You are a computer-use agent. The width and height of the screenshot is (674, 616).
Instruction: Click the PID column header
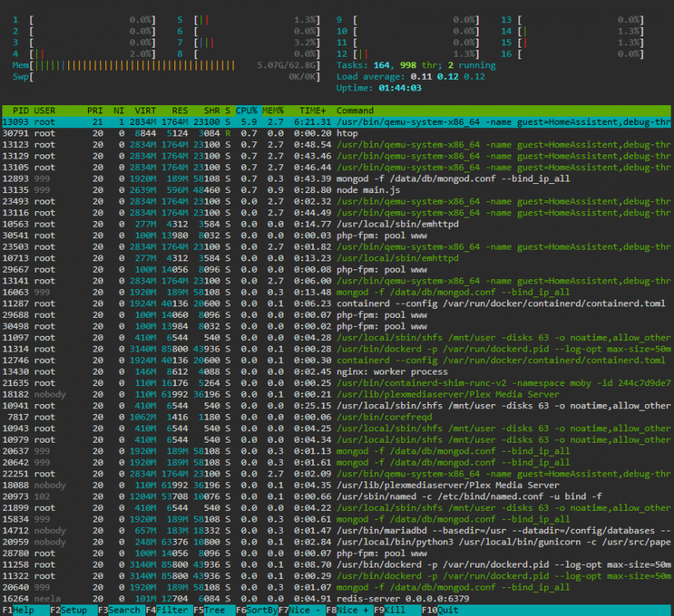(21, 110)
